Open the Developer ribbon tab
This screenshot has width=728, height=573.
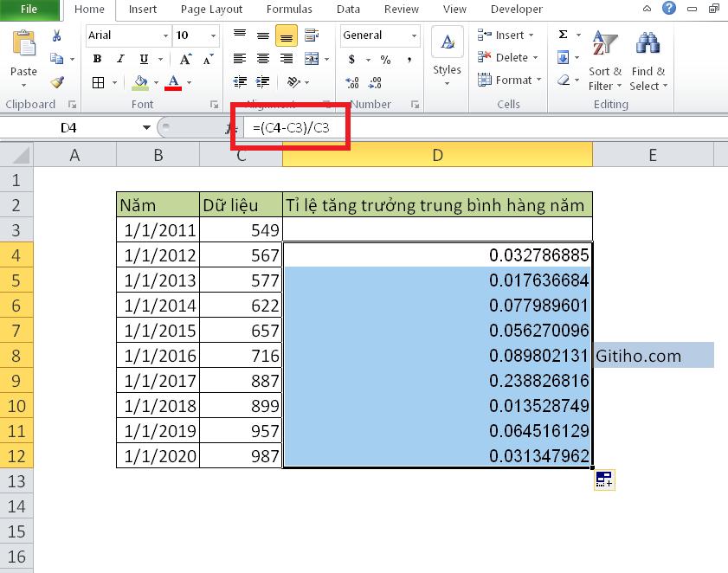tap(516, 10)
